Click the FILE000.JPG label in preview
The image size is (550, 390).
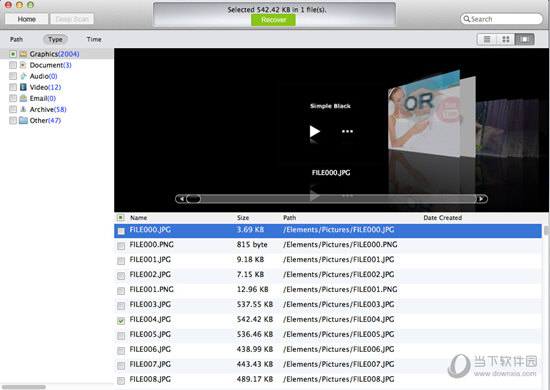[x=331, y=173]
